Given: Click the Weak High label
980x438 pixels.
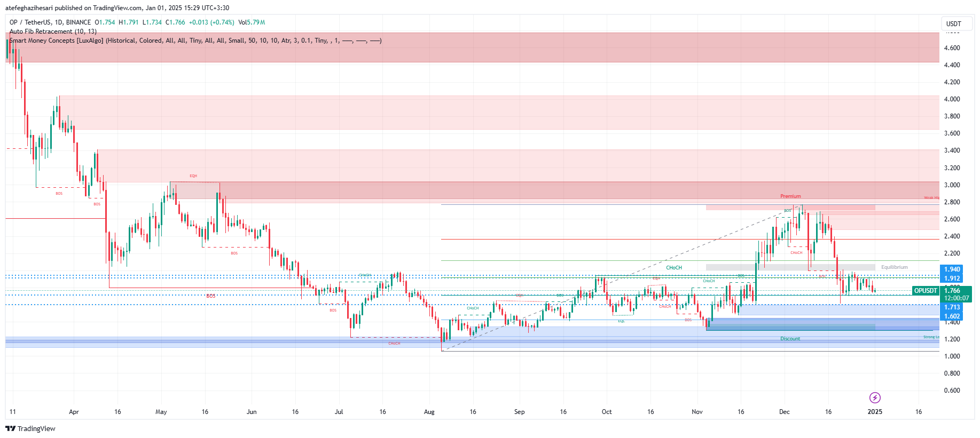Looking at the screenshot, I should click(931, 198).
